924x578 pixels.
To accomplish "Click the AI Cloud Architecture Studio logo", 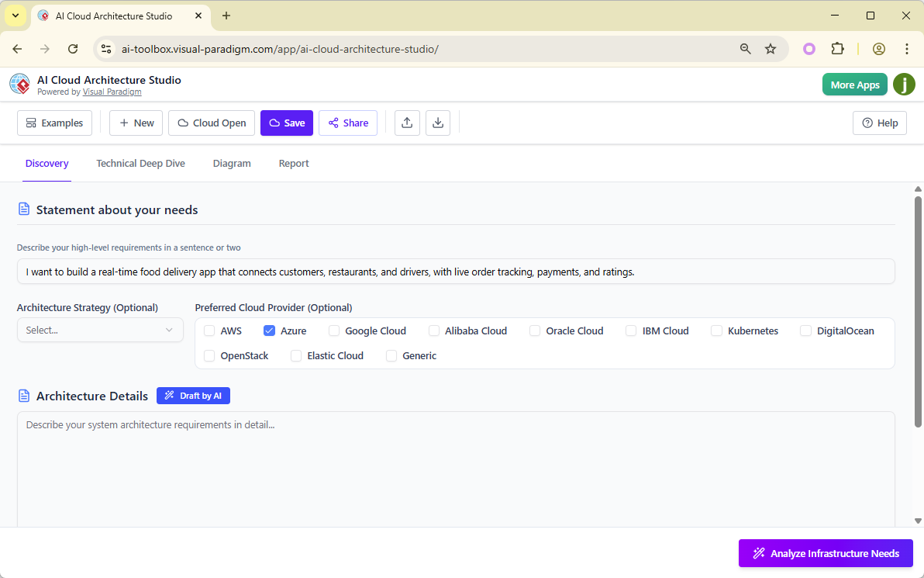I will tap(19, 84).
